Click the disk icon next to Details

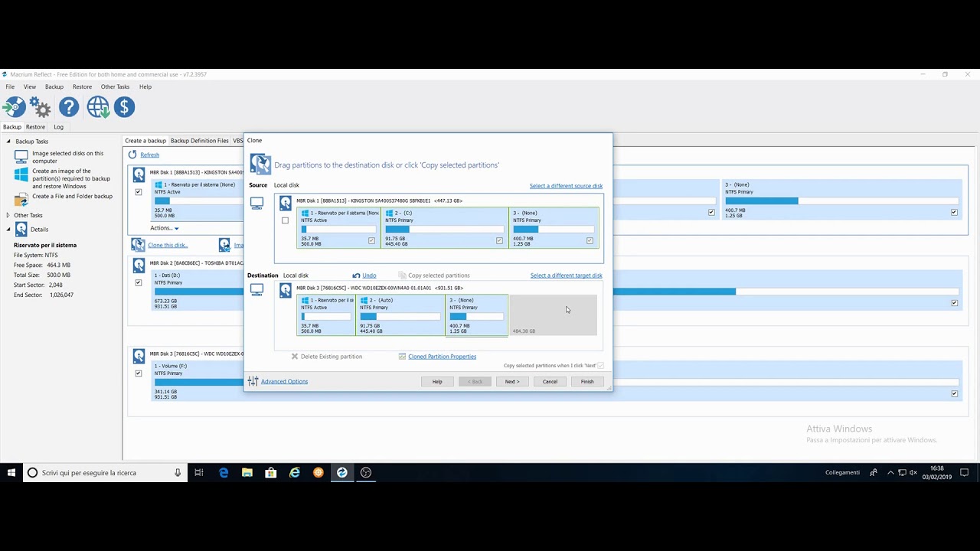21,229
